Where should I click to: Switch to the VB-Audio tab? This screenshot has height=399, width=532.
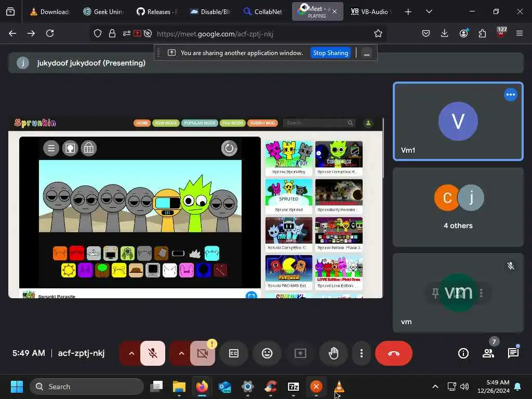tap(370, 11)
